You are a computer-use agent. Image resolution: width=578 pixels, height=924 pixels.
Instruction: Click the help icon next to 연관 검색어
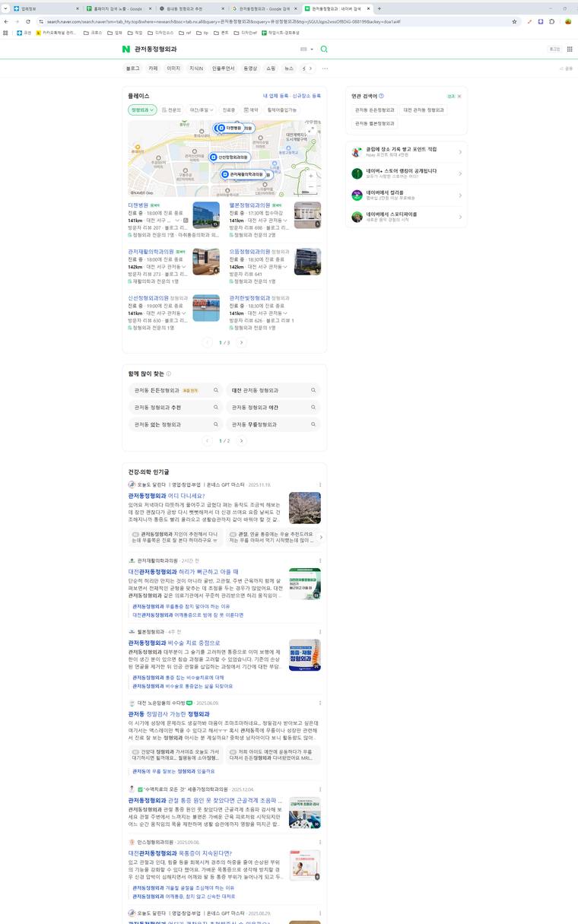click(381, 96)
